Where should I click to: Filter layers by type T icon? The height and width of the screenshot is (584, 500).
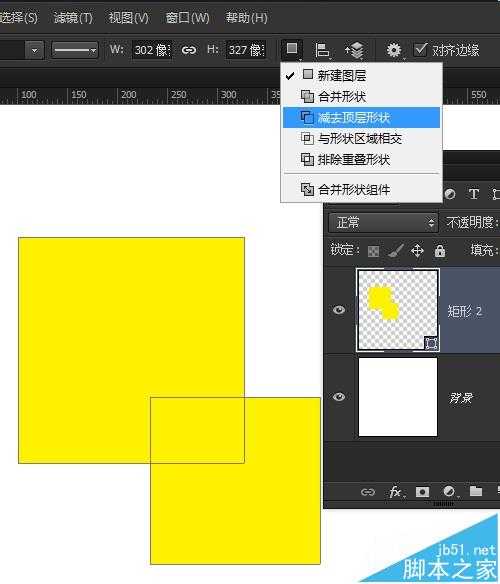tap(474, 194)
